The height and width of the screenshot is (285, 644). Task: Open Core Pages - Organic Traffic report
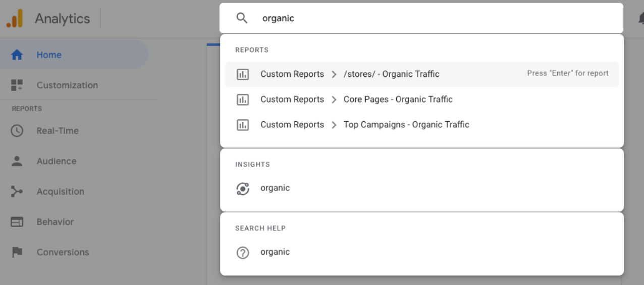pyautogui.click(x=398, y=100)
